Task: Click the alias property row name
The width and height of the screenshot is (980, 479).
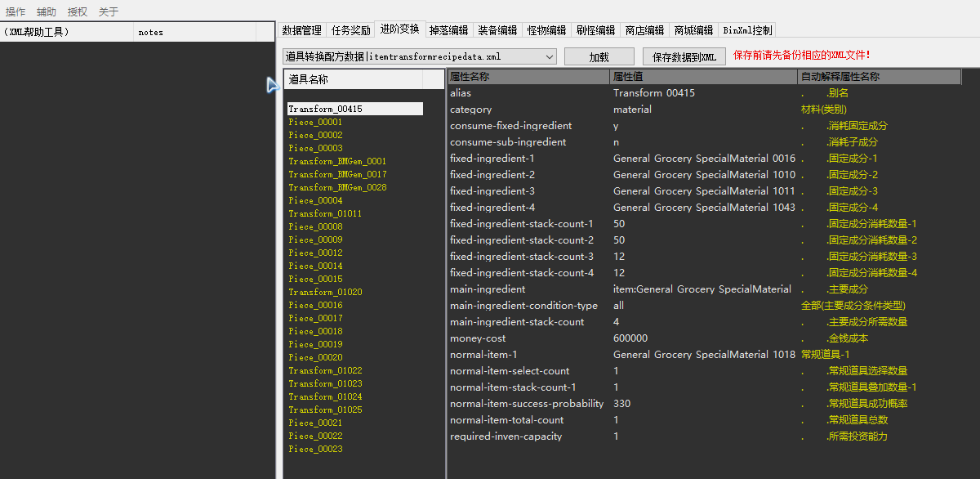Action: pyautogui.click(x=461, y=93)
